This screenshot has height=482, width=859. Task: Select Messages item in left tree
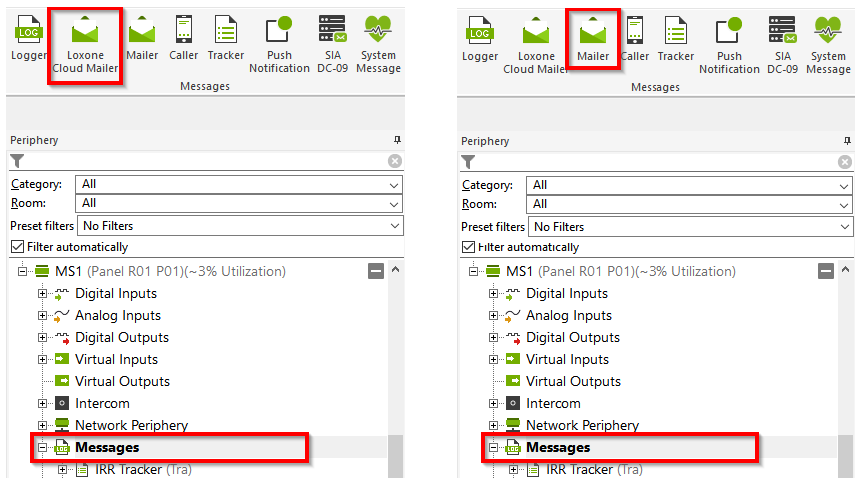coord(107,447)
